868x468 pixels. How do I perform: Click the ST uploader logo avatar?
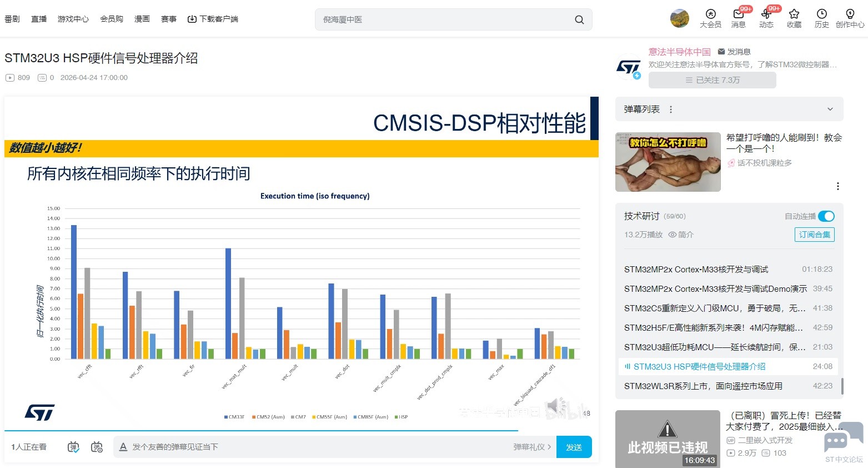point(629,67)
